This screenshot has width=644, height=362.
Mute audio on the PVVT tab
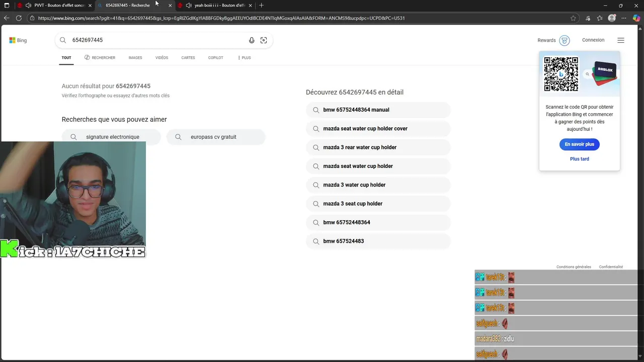click(x=28, y=5)
